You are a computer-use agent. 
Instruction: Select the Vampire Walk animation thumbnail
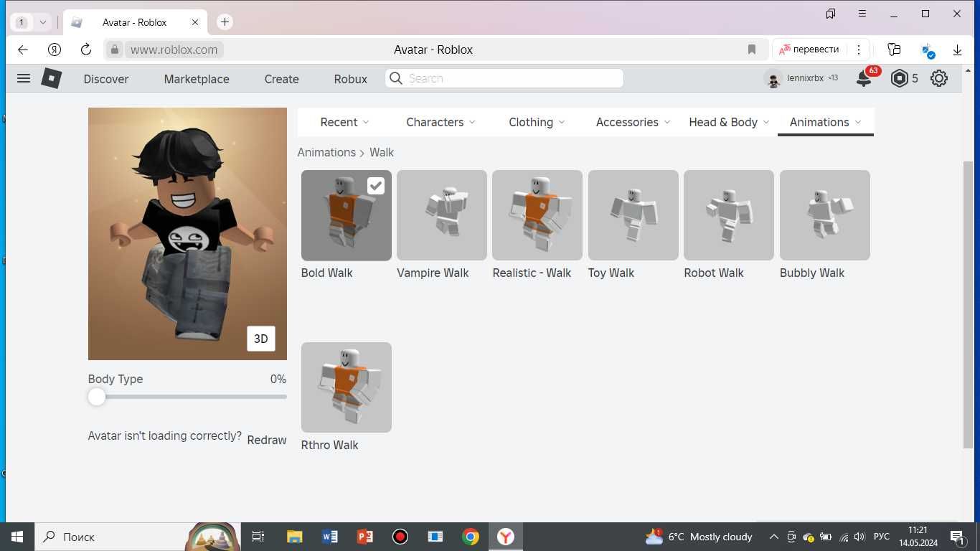[442, 215]
